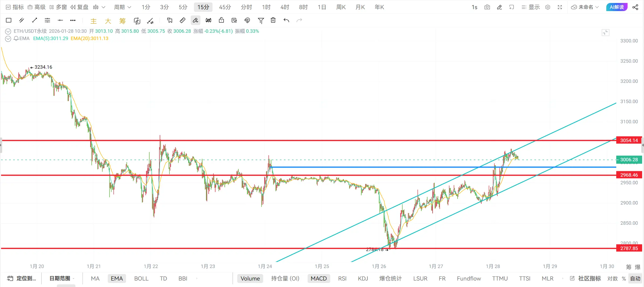
Task: Start 复盘 replay mode
Action: click(x=79, y=7)
